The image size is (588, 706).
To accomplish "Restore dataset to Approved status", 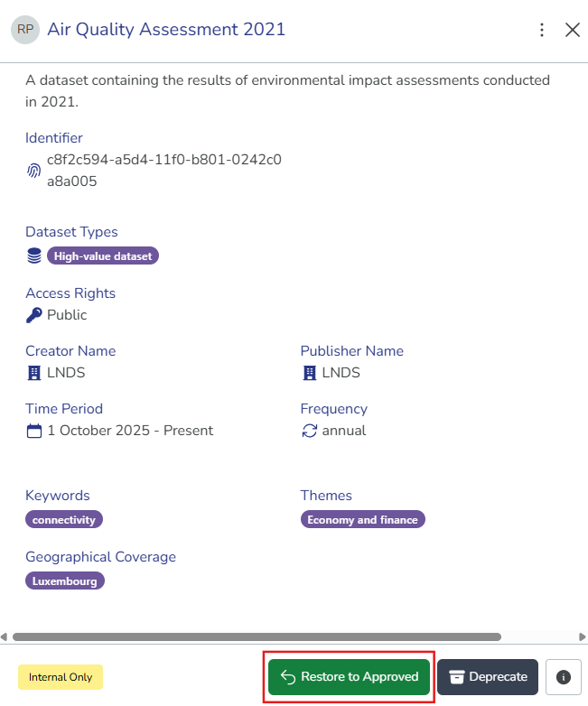I will (x=349, y=677).
